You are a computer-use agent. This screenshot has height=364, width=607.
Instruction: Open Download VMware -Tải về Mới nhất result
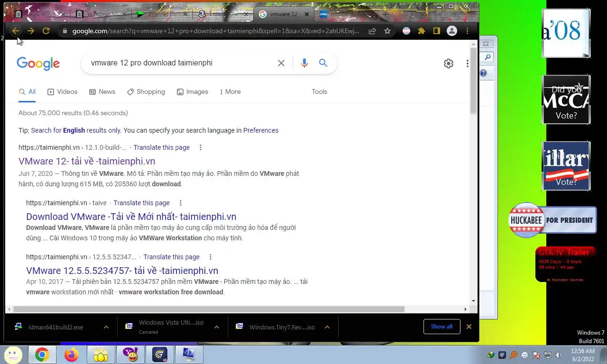click(131, 217)
